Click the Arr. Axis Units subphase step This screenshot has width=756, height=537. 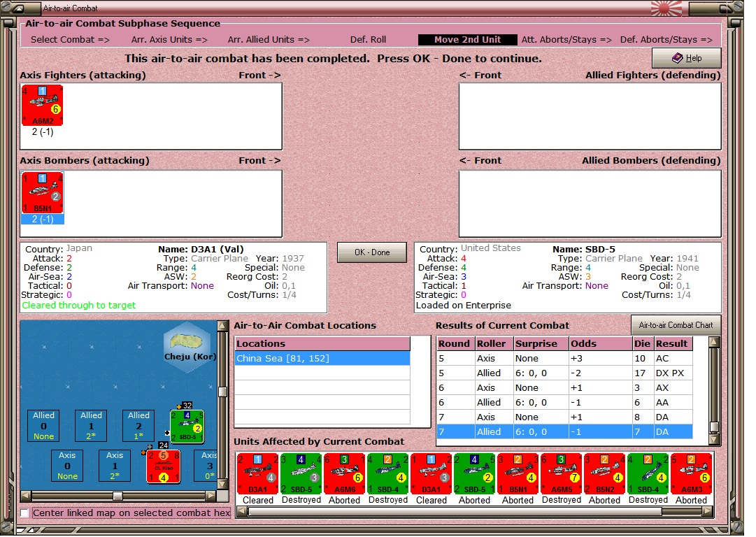169,40
